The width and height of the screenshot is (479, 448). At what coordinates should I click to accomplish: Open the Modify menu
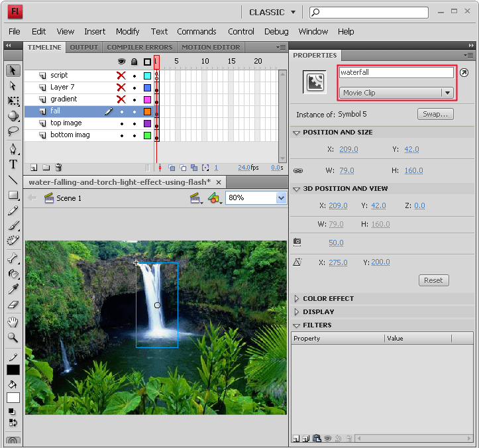pos(128,31)
